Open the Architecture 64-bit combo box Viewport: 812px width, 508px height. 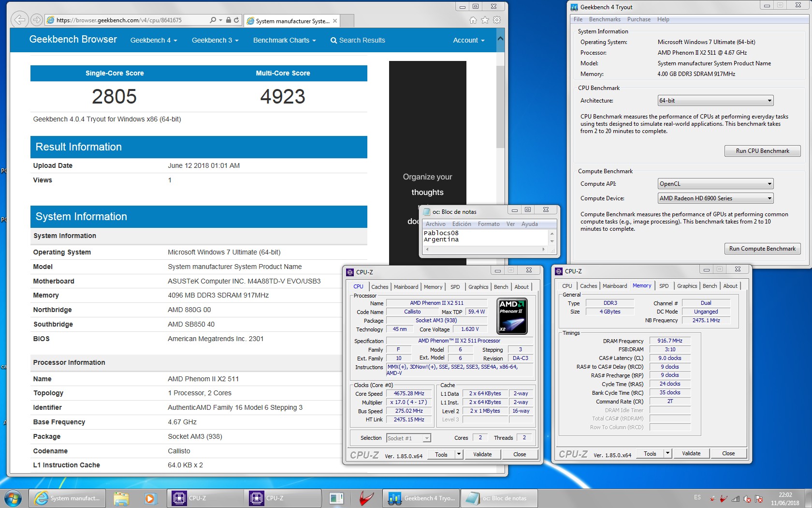tap(715, 101)
